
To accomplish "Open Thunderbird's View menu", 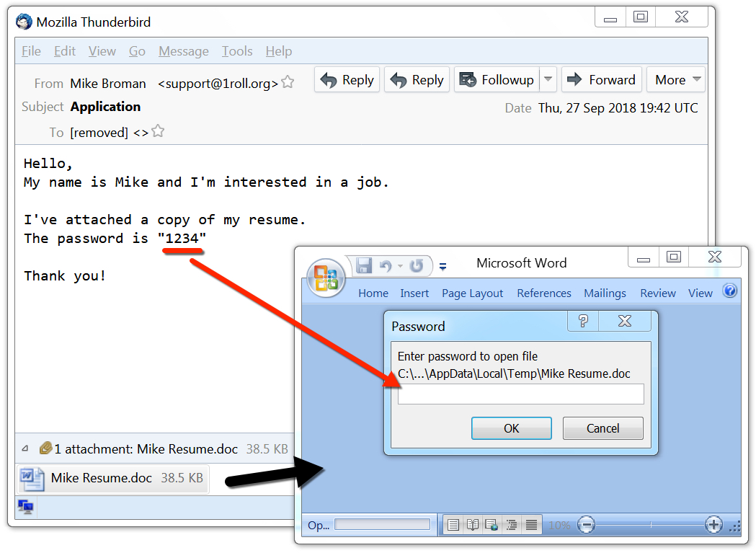I will [102, 51].
